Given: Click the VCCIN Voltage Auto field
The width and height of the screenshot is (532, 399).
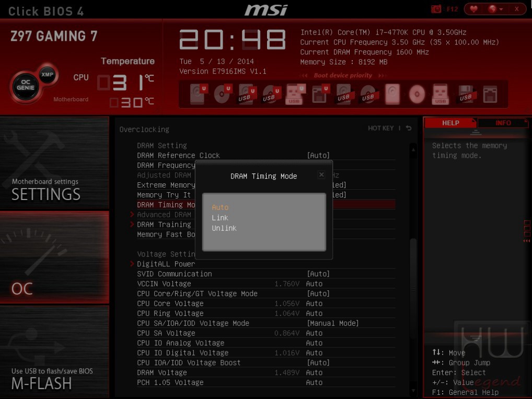Looking at the screenshot, I should point(314,284).
